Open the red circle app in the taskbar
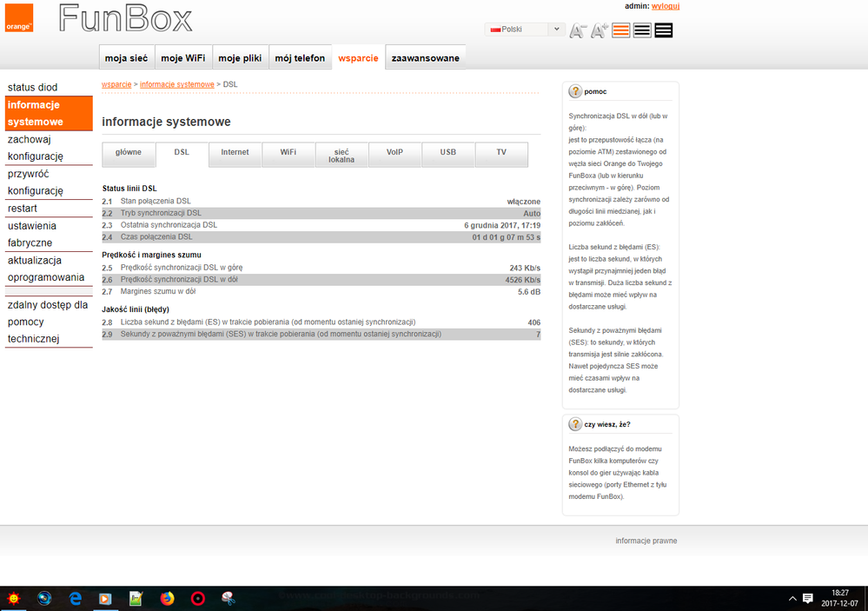 coord(197,598)
